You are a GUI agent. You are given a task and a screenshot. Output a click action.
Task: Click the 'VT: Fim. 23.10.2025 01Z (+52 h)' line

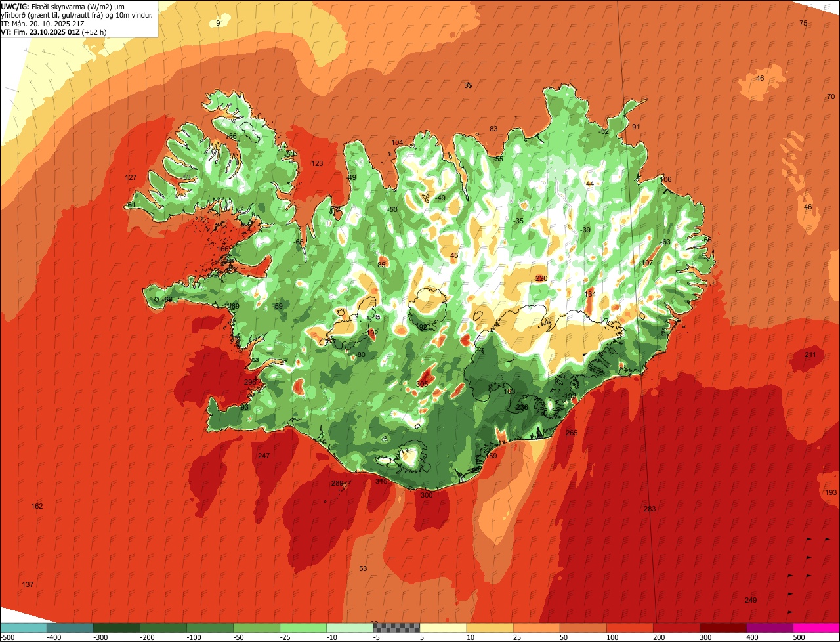54,32
